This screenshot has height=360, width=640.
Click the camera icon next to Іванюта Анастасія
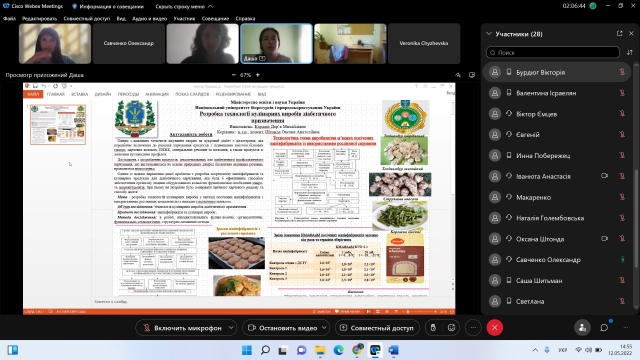604,176
